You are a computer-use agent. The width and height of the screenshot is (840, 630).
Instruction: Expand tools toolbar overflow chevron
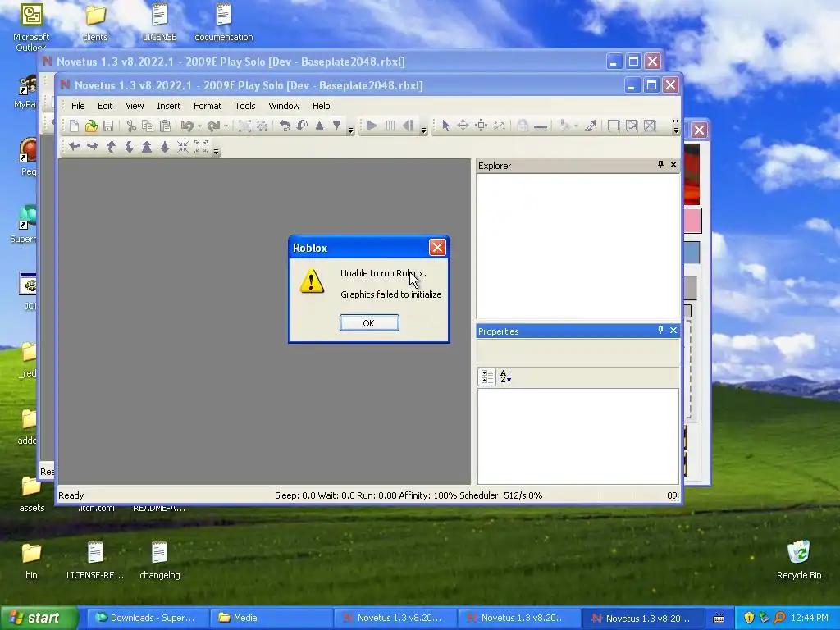676,126
